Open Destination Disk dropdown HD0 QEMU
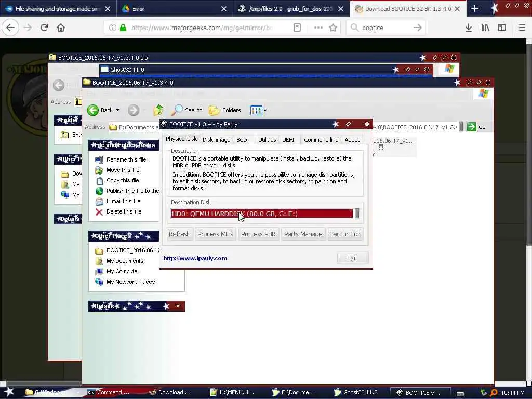Screen dimensions: 532x399 pyautogui.click(x=265, y=214)
